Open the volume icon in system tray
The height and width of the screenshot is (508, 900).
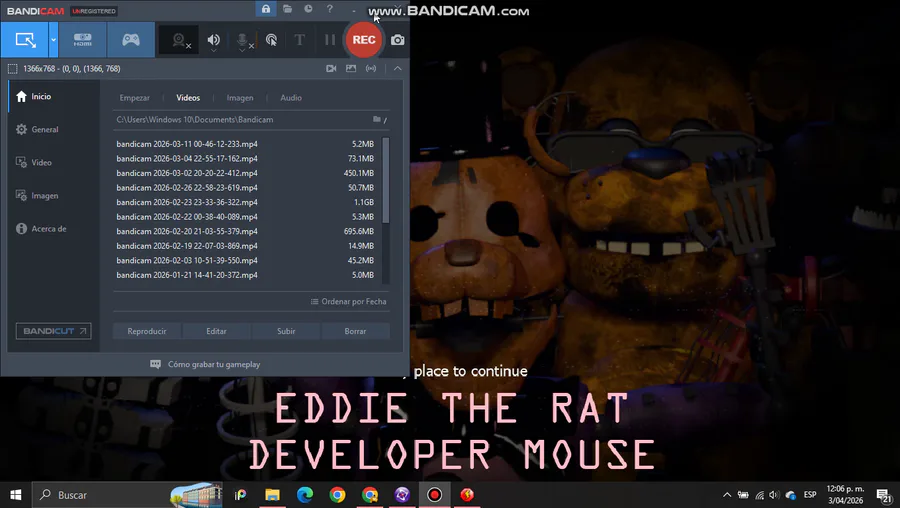(x=774, y=495)
